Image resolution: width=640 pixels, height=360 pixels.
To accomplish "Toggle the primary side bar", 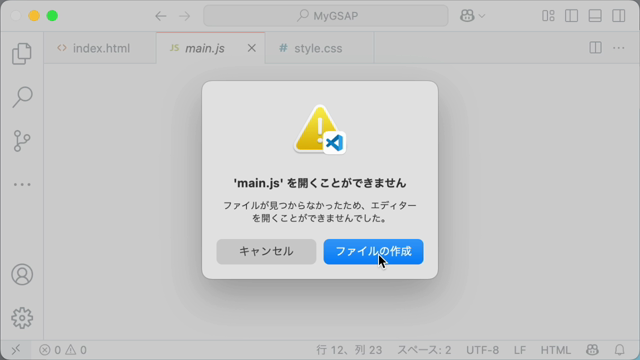I will pos(571,16).
